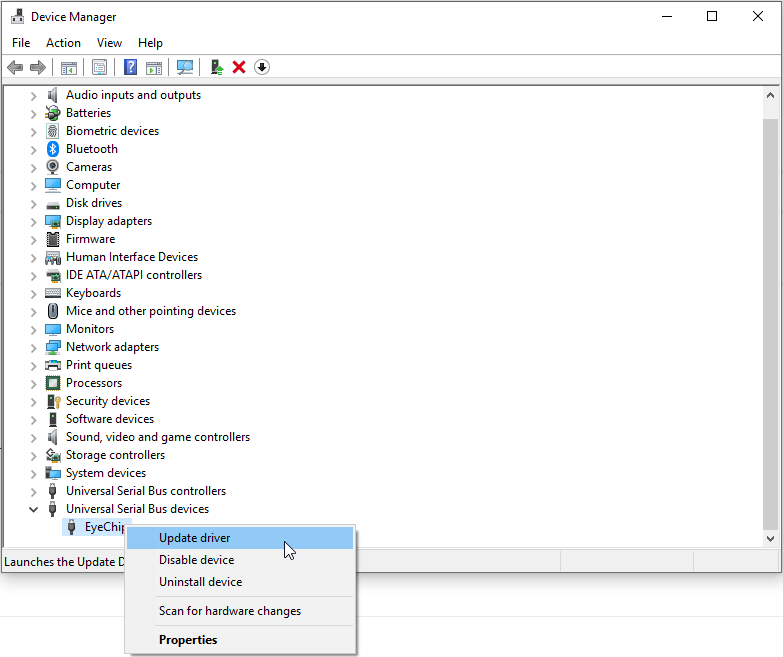Click the 'Device Manager' window title text

(73, 17)
